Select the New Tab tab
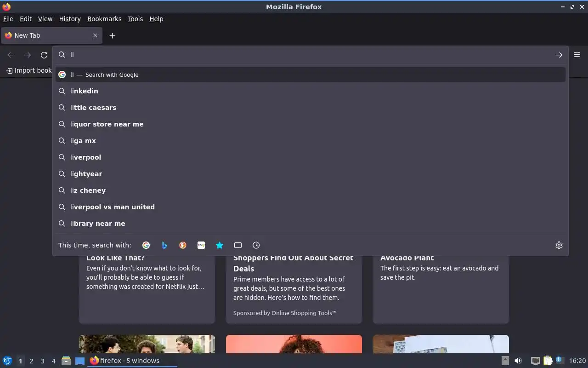The width and height of the screenshot is (588, 368). pyautogui.click(x=51, y=35)
